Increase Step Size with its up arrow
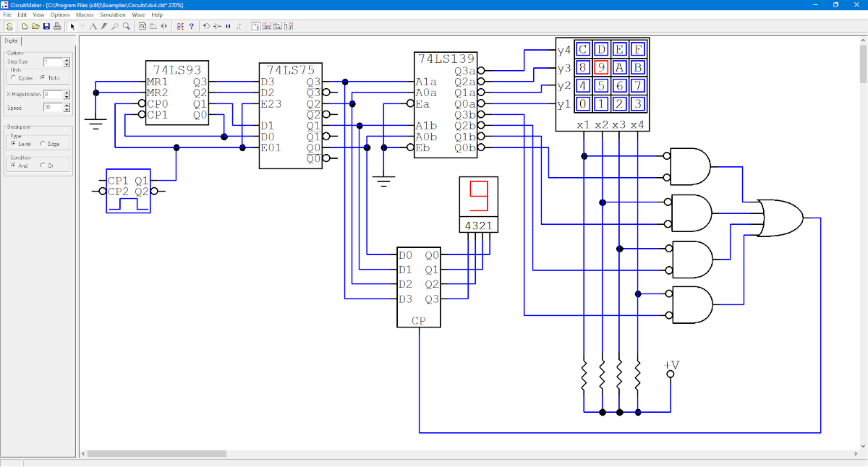The height and width of the screenshot is (467, 868). [67, 59]
